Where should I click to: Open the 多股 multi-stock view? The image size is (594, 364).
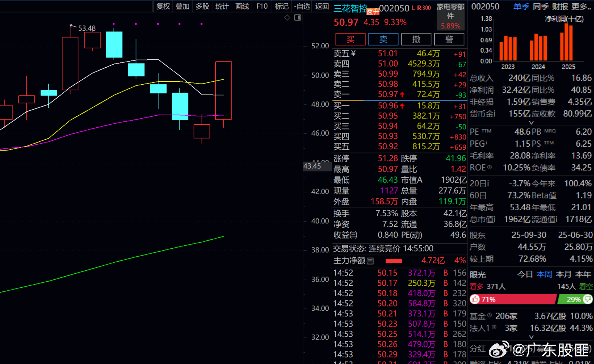[202, 6]
